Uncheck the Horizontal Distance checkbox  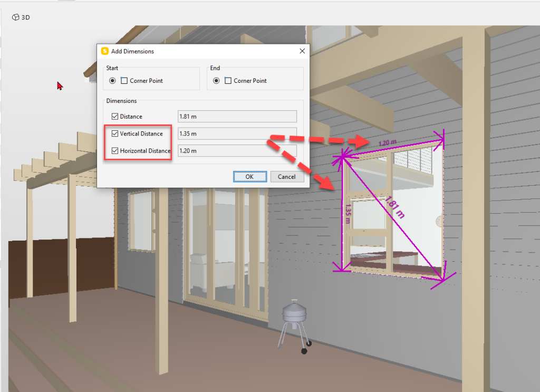point(115,150)
